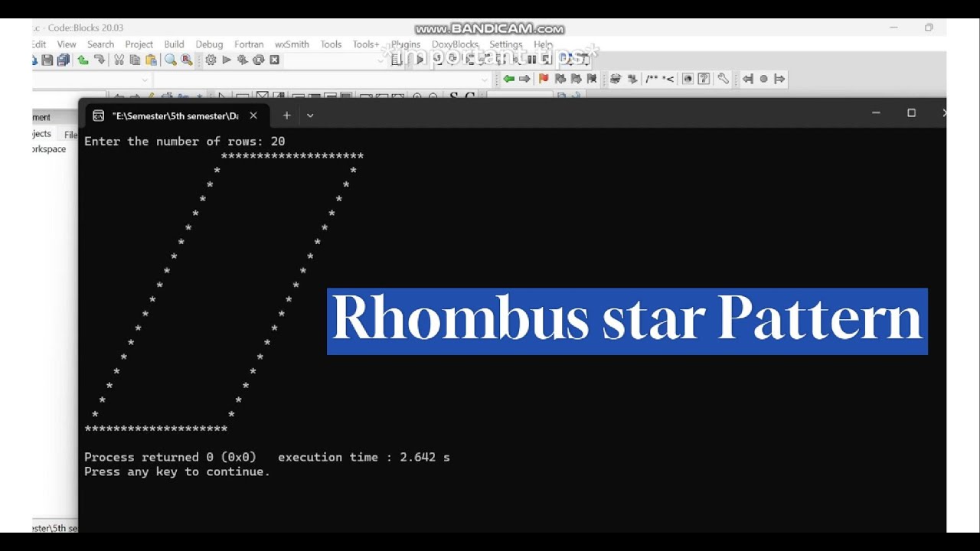
Task: Minimize the Code::Blocks window
Action: coord(893,28)
